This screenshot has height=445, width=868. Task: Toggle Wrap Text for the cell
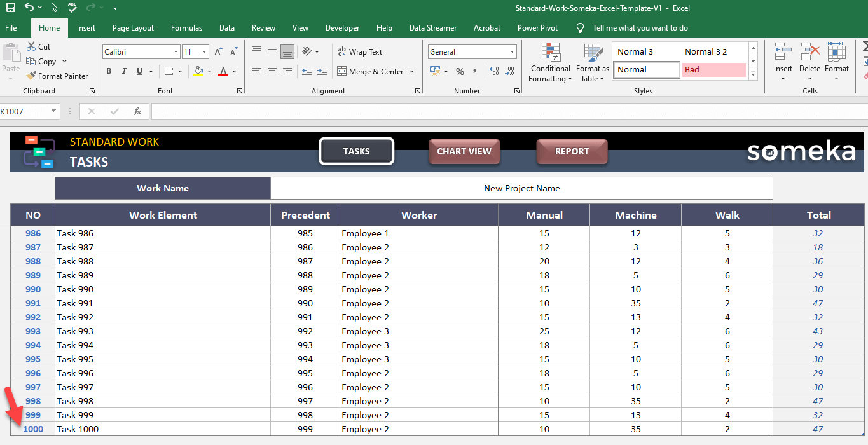point(359,52)
